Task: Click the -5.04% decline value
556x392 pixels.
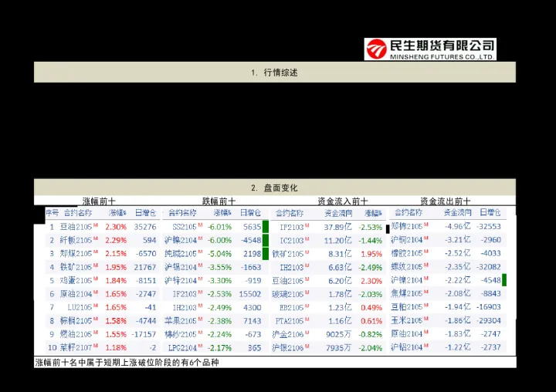Action: 219,254
